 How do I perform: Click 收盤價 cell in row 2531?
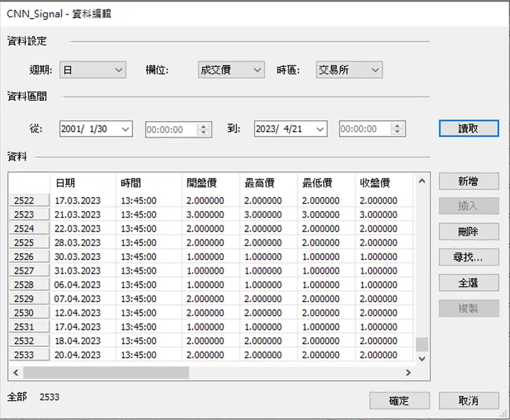[x=384, y=327]
